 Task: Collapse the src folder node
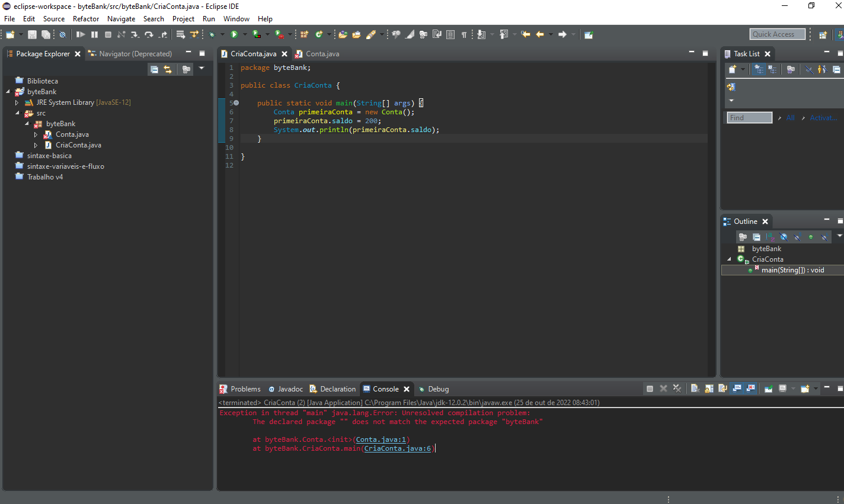click(17, 113)
